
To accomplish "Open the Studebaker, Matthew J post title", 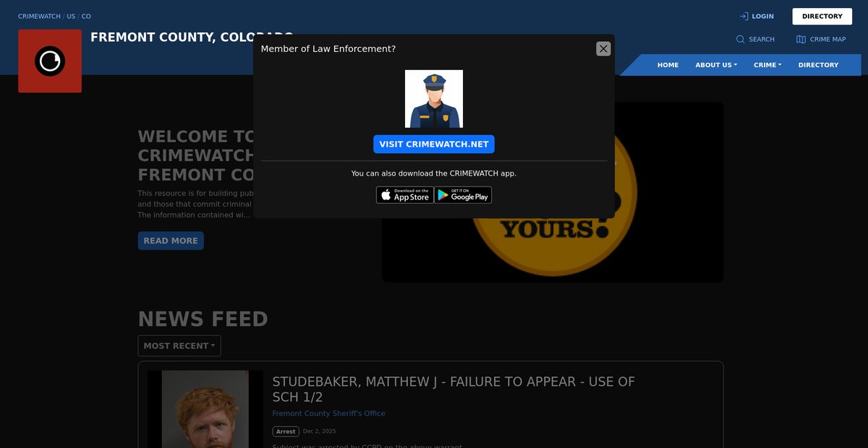I will 454,389.
